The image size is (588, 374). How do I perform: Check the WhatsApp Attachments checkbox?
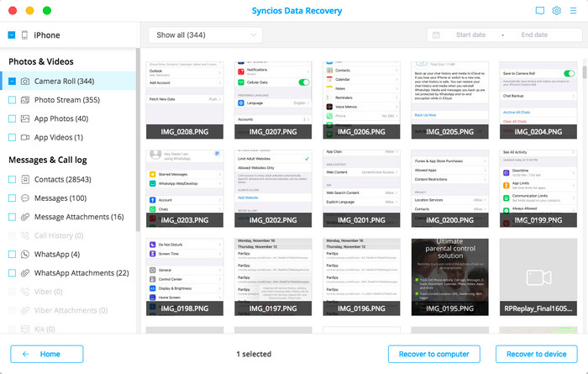(12, 273)
